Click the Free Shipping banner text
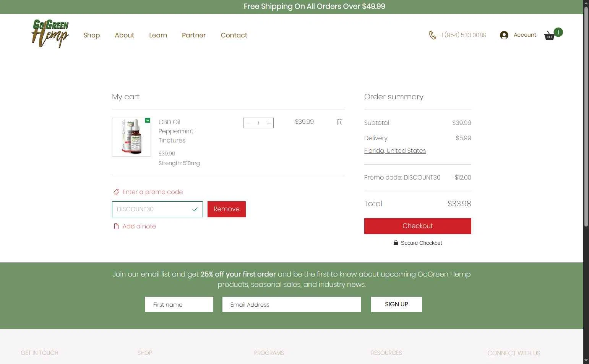The width and height of the screenshot is (589, 364). click(314, 6)
